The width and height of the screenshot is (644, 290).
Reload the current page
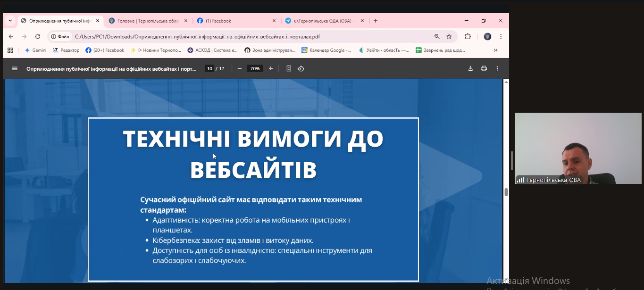pyautogui.click(x=38, y=36)
